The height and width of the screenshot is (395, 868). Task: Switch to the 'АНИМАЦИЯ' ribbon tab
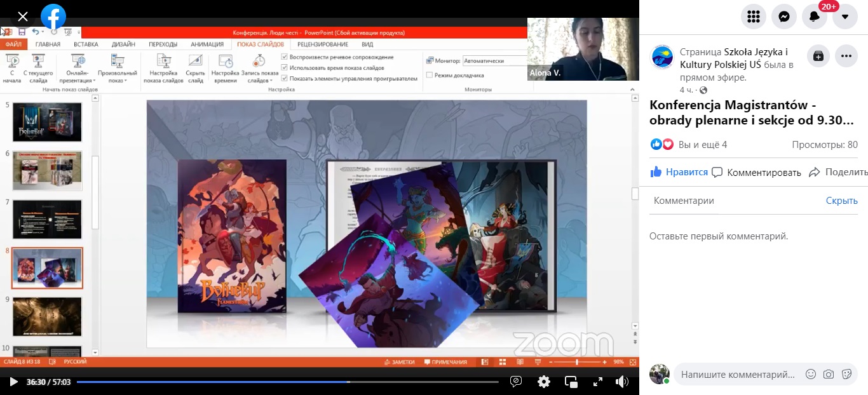pyautogui.click(x=207, y=44)
